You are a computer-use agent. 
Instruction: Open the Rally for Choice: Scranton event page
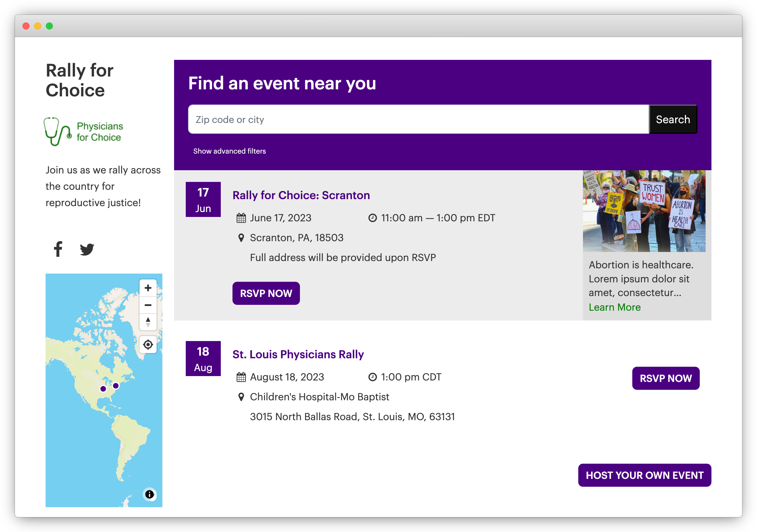tap(301, 195)
